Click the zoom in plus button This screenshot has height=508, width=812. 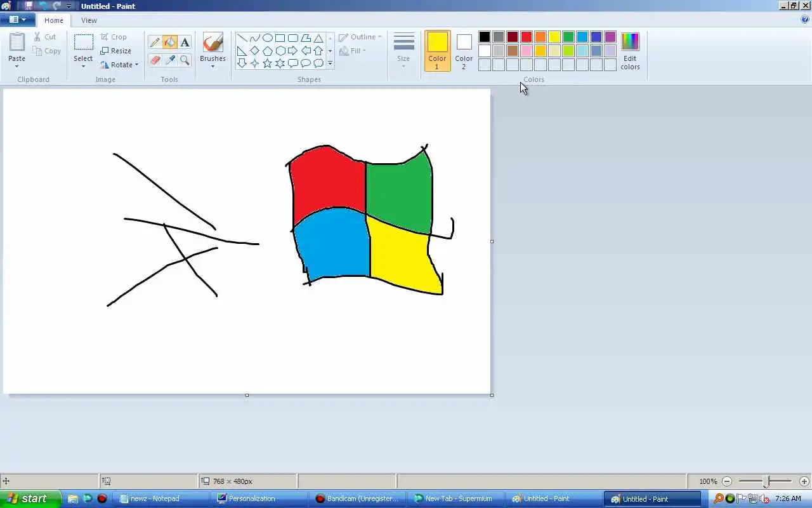[x=804, y=481]
